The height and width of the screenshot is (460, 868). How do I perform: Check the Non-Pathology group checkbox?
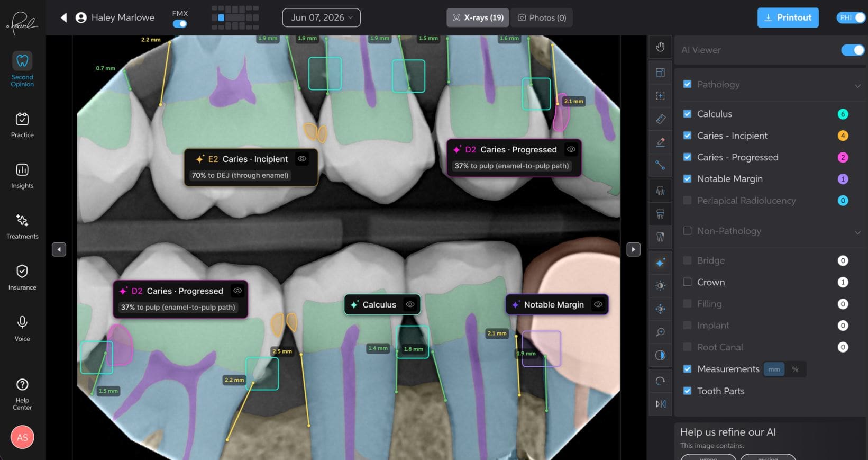tap(687, 231)
